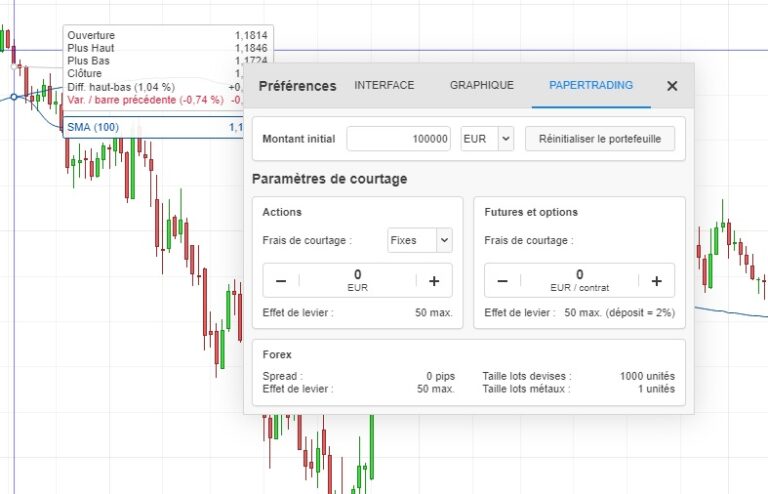Click the Plus Haut row in tooltip
The height and width of the screenshot is (494, 768).
point(168,48)
